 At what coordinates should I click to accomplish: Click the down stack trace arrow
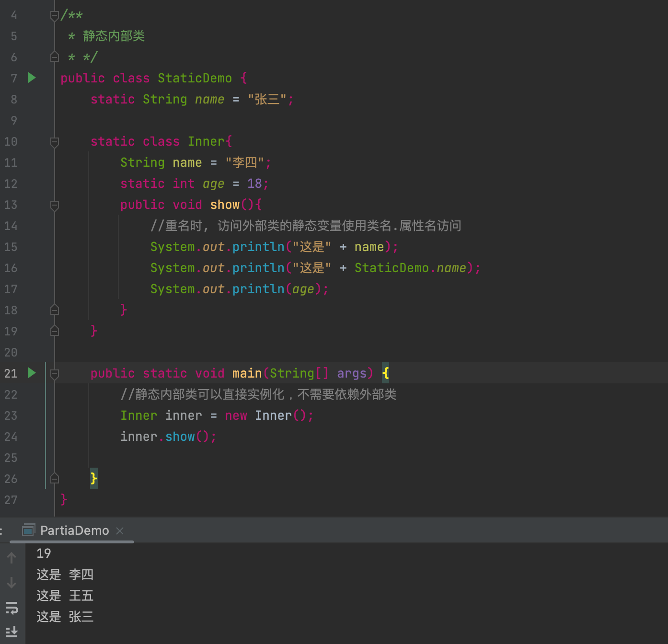pos(12,583)
